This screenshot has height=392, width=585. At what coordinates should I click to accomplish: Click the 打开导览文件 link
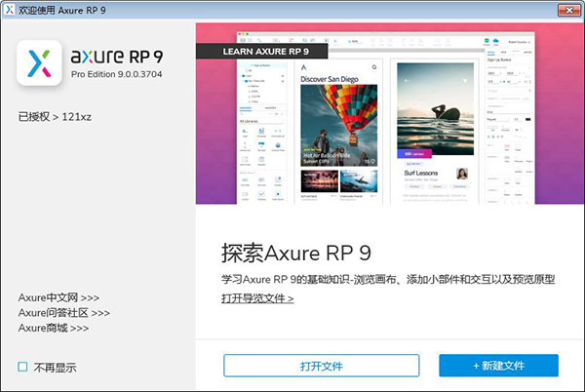point(257,298)
